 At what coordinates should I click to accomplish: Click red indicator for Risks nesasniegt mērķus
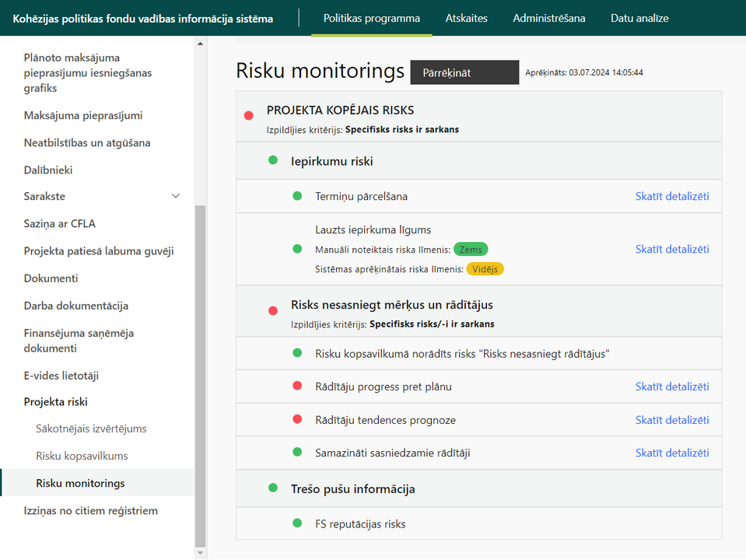272,311
